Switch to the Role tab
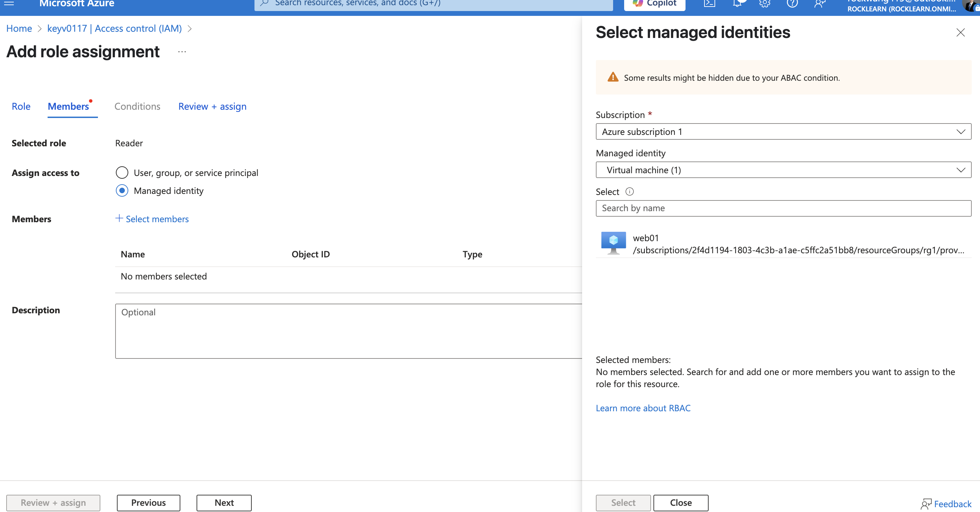980x512 pixels. tap(21, 106)
